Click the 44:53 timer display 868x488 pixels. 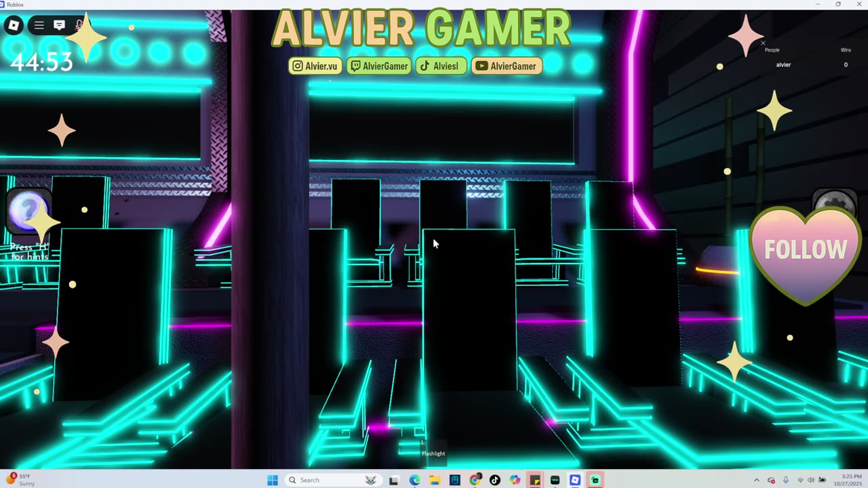(x=41, y=63)
